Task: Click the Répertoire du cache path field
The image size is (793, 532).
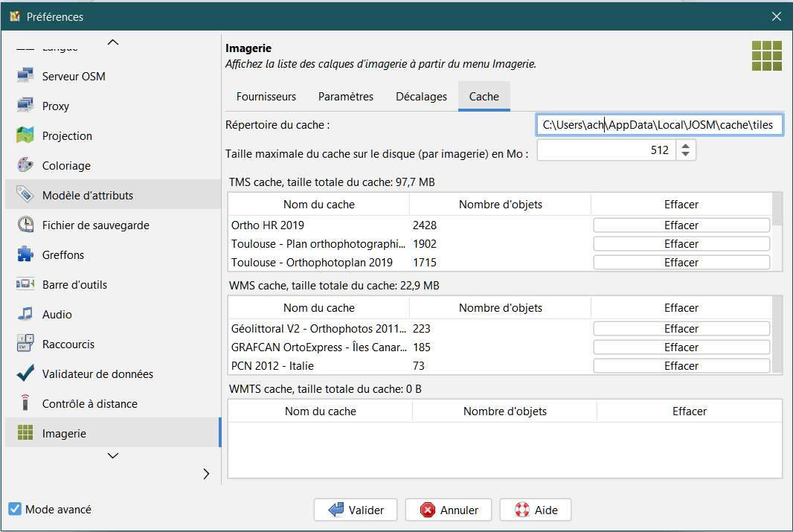Action: pyautogui.click(x=659, y=126)
